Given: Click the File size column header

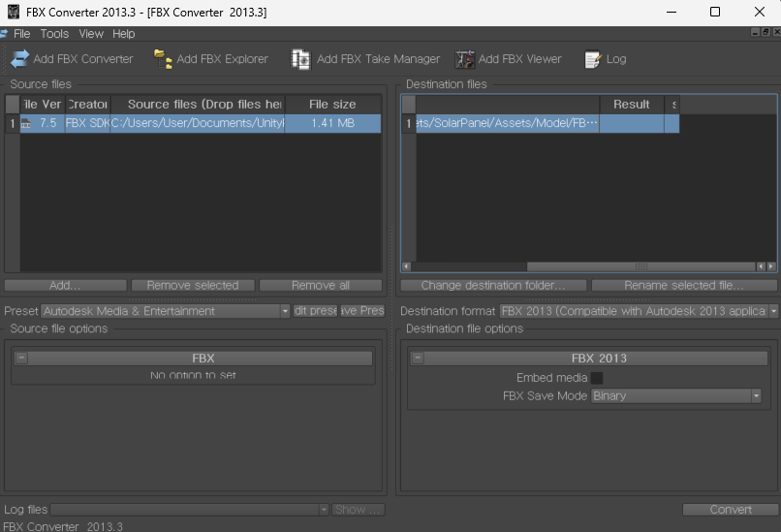Looking at the screenshot, I should click(x=332, y=105).
